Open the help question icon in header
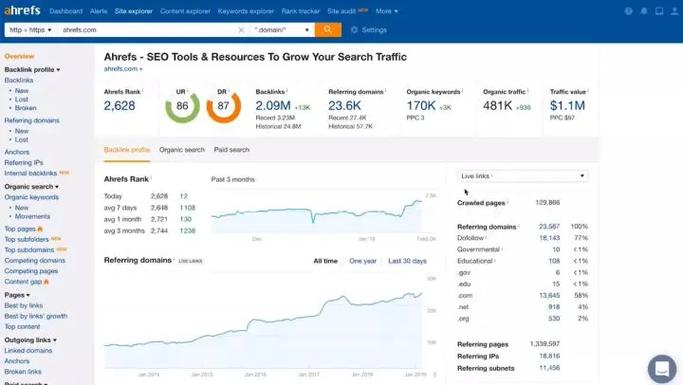Image resolution: width=683 pixels, height=385 pixels. click(x=628, y=11)
